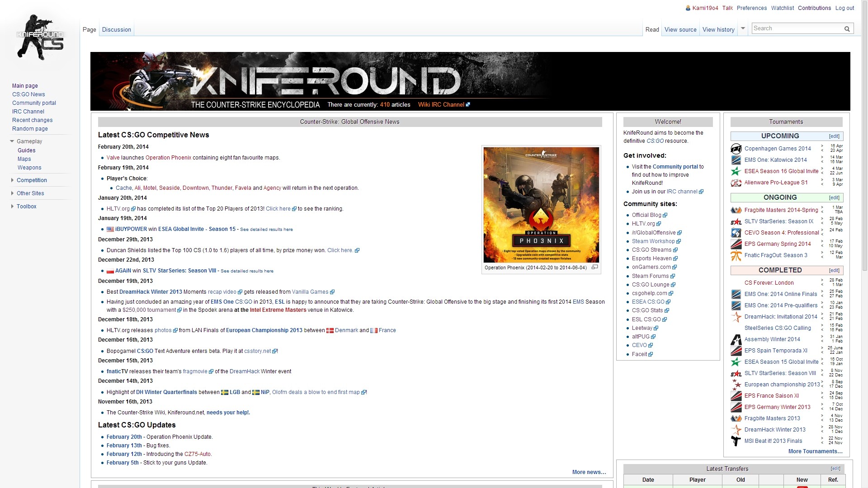This screenshot has width=868, height=488.
Task: Open the Page tab
Action: pos(89,30)
